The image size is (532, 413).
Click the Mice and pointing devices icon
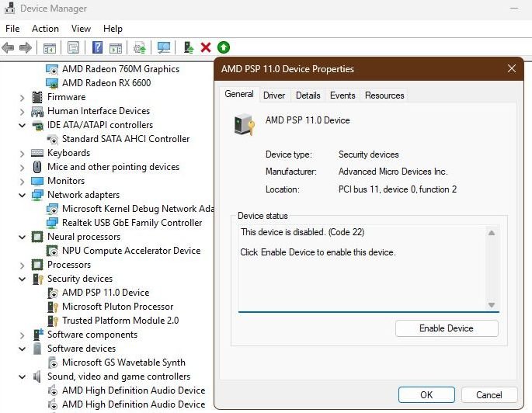[x=37, y=167]
